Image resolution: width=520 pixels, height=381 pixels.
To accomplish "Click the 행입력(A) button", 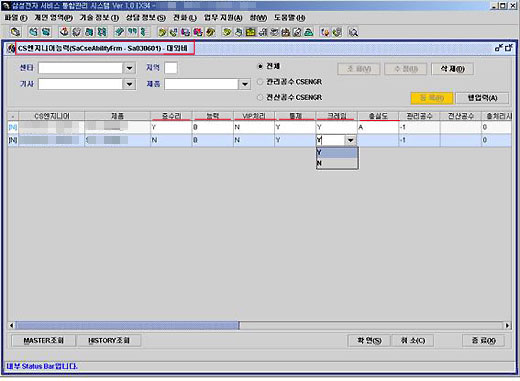I will 482,98.
